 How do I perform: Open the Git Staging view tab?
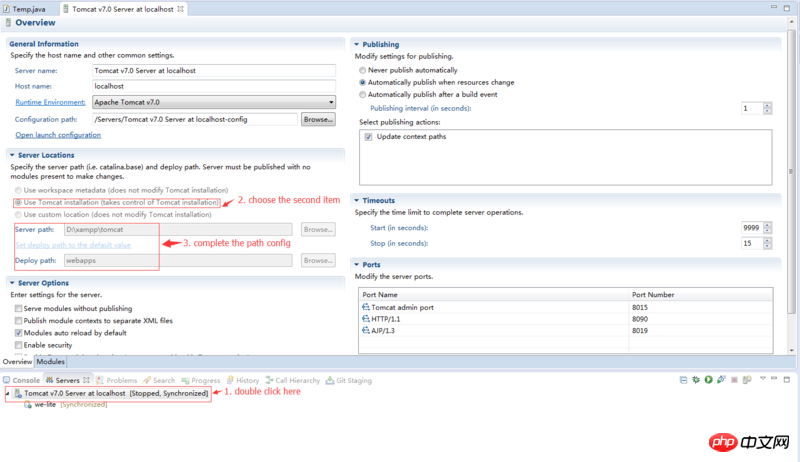pos(349,380)
